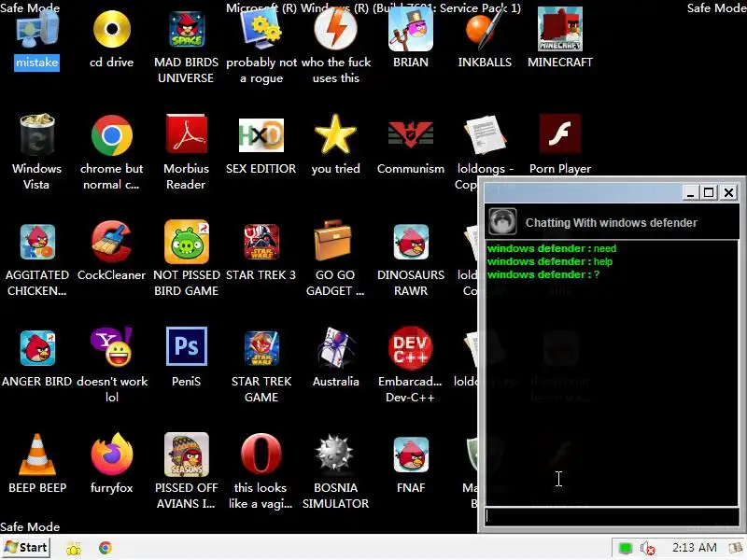Click chat message 'windows defender : ?'
The width and height of the screenshot is (747, 560).
click(x=543, y=274)
